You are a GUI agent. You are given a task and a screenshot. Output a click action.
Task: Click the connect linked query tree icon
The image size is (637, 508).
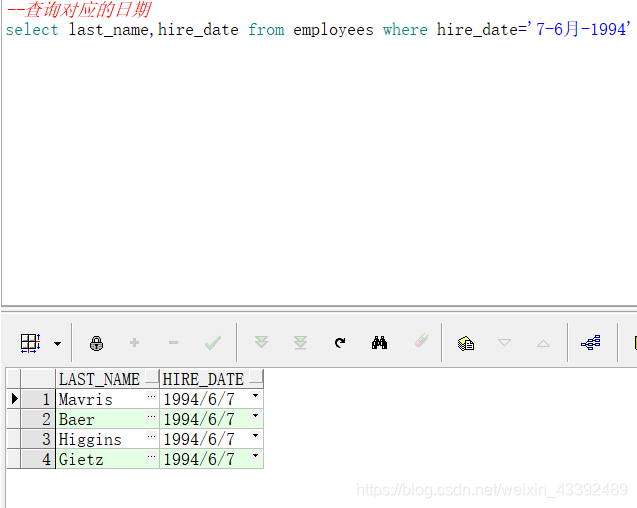[591, 343]
